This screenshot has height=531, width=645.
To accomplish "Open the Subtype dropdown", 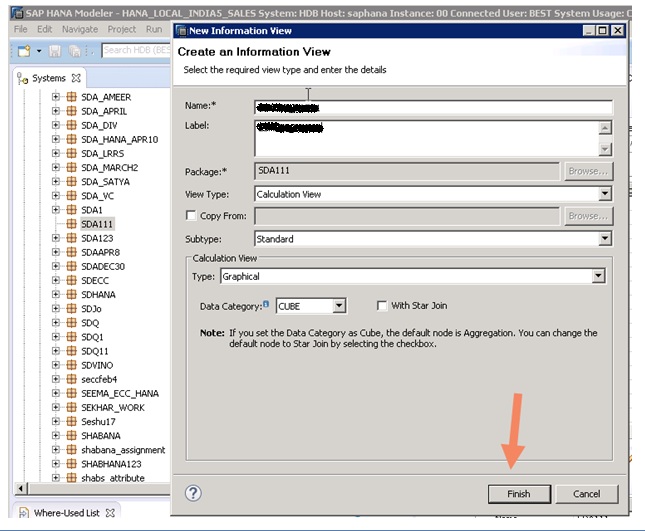I will [605, 239].
